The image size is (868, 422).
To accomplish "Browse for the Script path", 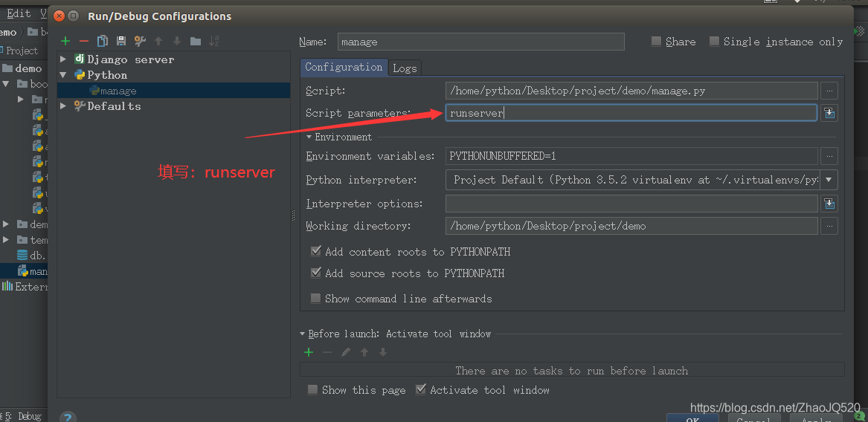I will pos(829,91).
